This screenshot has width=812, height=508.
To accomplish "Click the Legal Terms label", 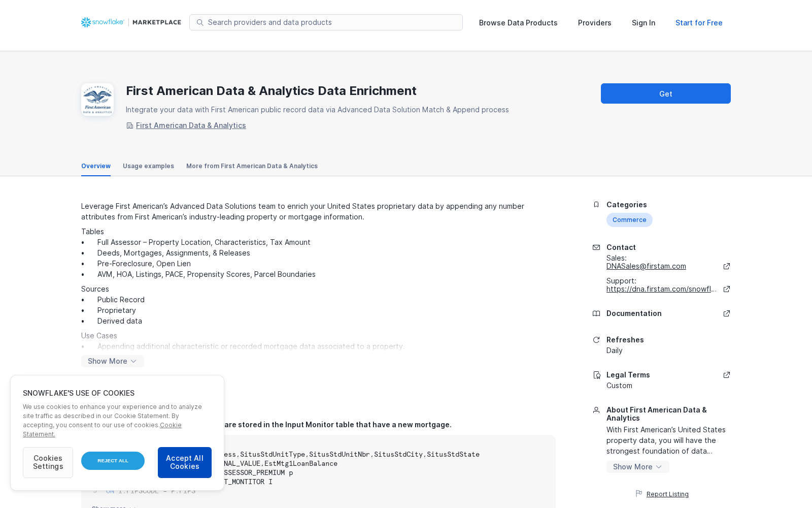I will (x=628, y=375).
